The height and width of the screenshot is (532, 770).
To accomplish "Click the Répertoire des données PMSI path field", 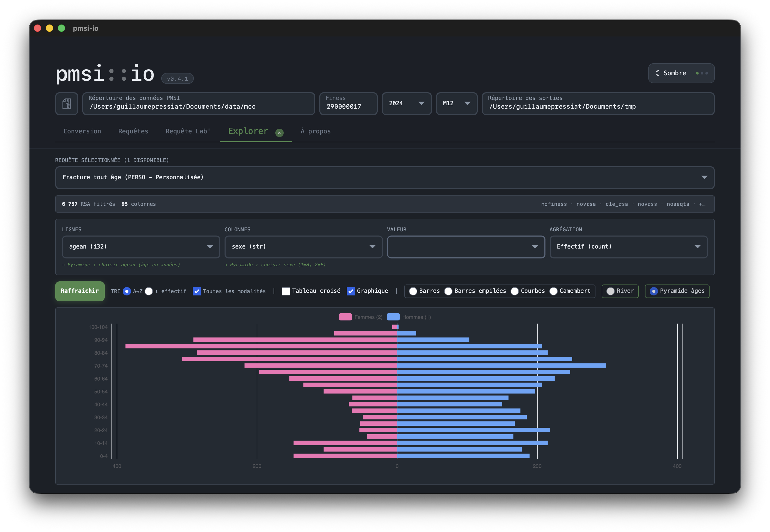I will coord(198,104).
